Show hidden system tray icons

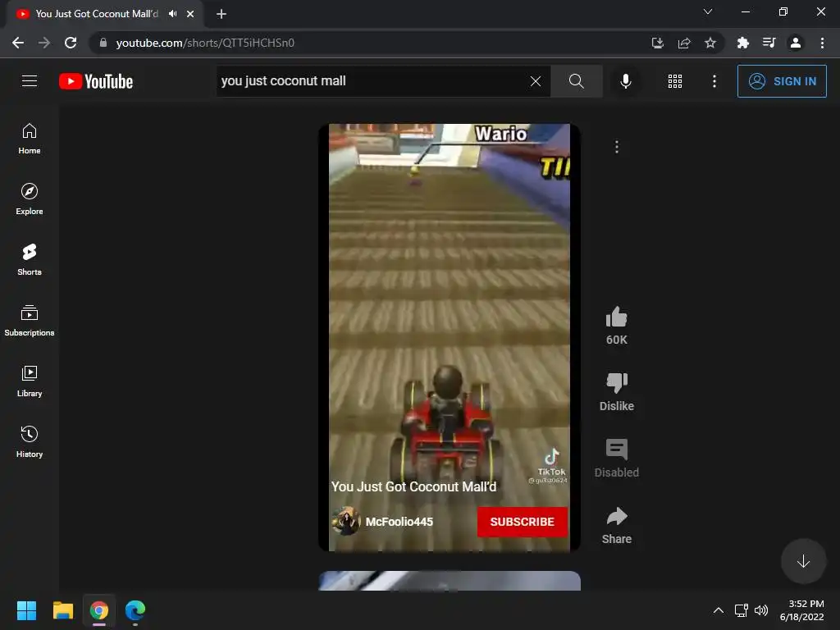click(x=719, y=610)
